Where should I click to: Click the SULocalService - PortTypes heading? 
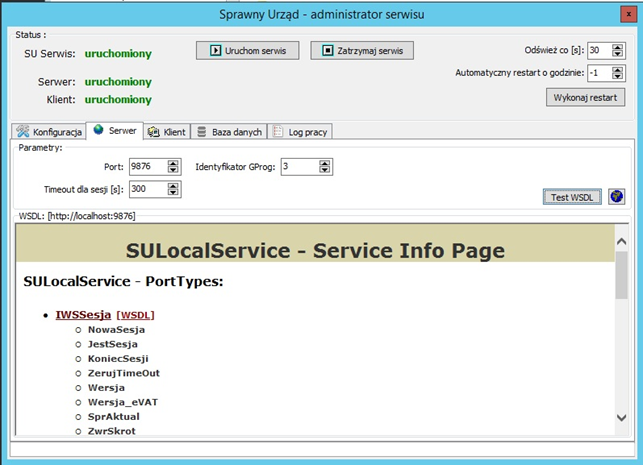click(123, 281)
